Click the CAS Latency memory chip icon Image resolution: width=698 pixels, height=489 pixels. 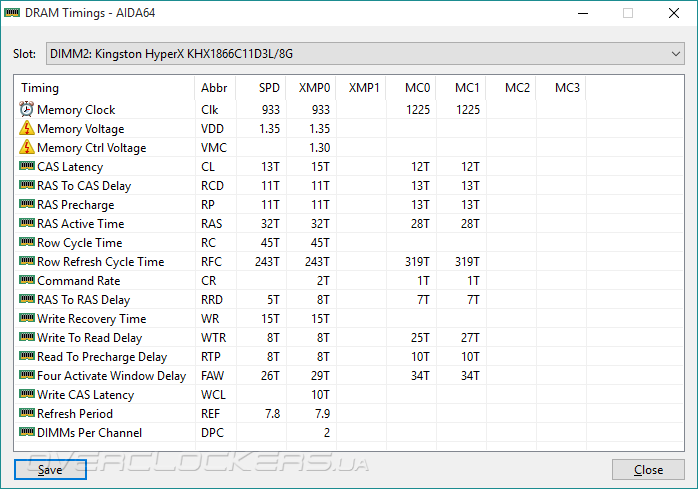26,167
